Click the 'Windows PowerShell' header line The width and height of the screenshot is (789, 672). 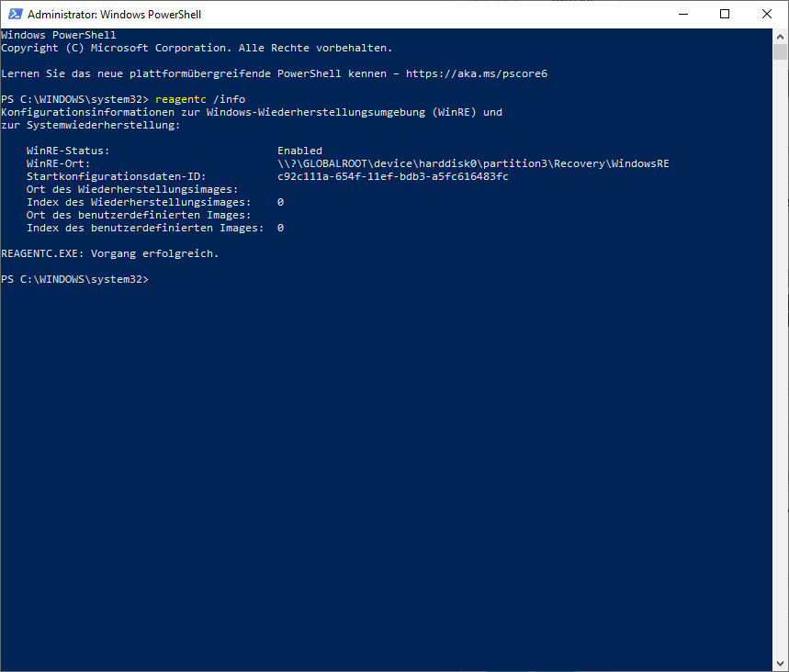59,35
